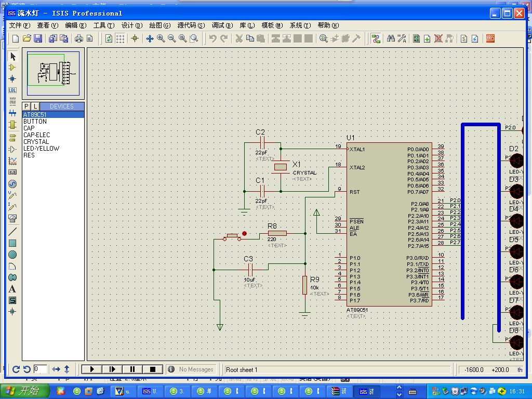Open the 帮助(H) menu
The image size is (532, 399).
328,25
